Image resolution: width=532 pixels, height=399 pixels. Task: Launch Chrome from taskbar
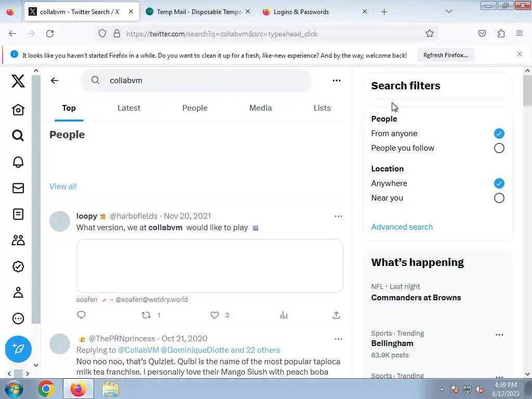(46, 389)
